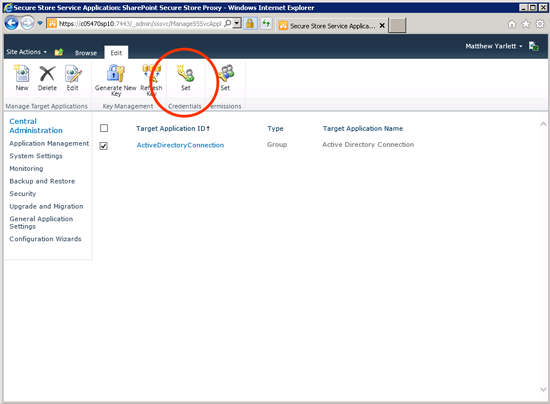This screenshot has width=550, height=404.
Task: Select the Secure Store Service Application browser tab
Action: coord(332,26)
